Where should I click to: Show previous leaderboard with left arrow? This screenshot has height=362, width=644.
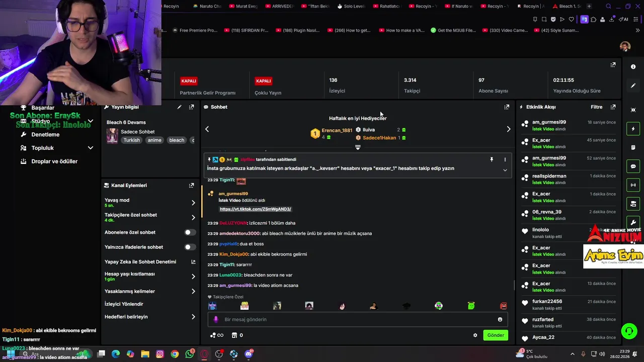click(207, 129)
